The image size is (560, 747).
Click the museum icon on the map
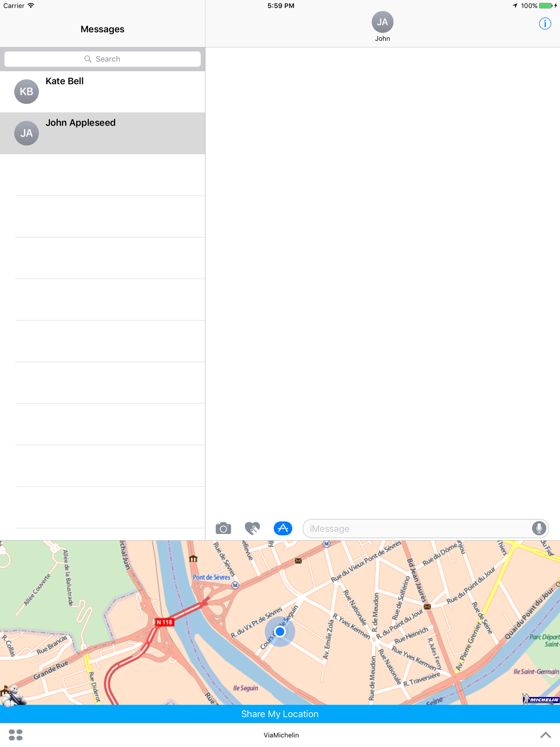pos(193,558)
